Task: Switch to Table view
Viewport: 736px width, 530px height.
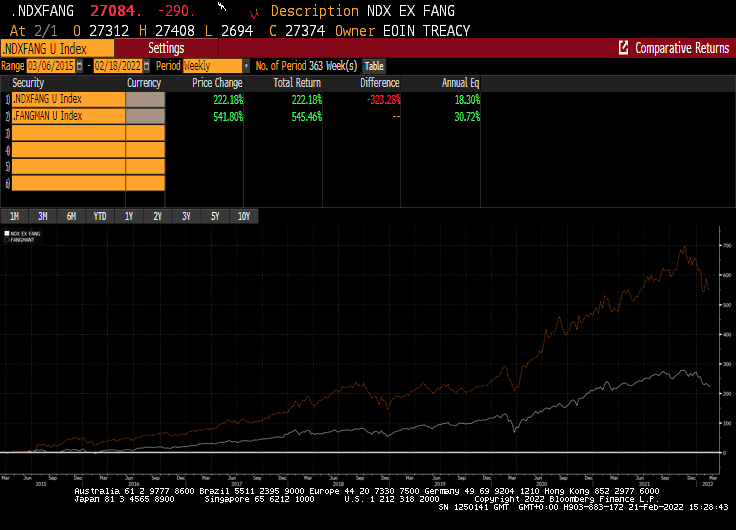Action: coord(373,65)
